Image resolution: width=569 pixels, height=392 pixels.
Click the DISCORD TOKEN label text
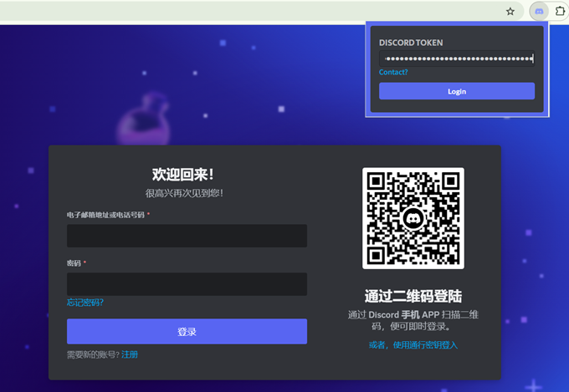[x=411, y=43]
